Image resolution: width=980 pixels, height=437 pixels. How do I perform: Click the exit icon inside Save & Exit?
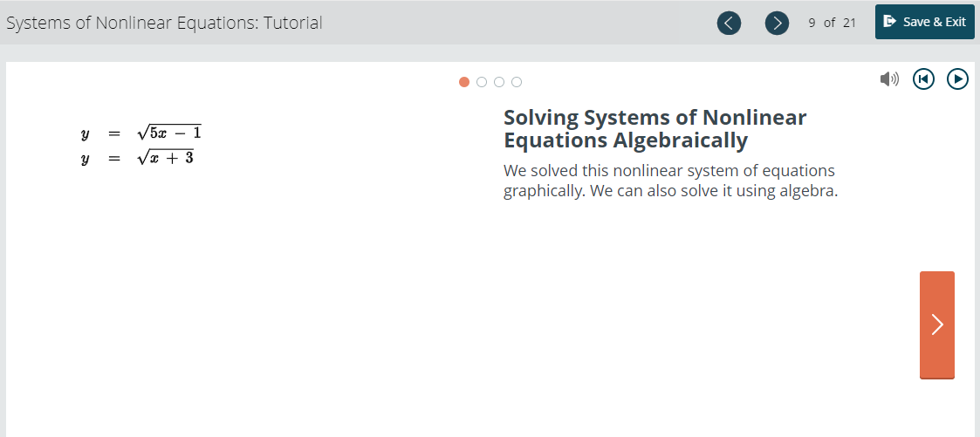[890, 22]
